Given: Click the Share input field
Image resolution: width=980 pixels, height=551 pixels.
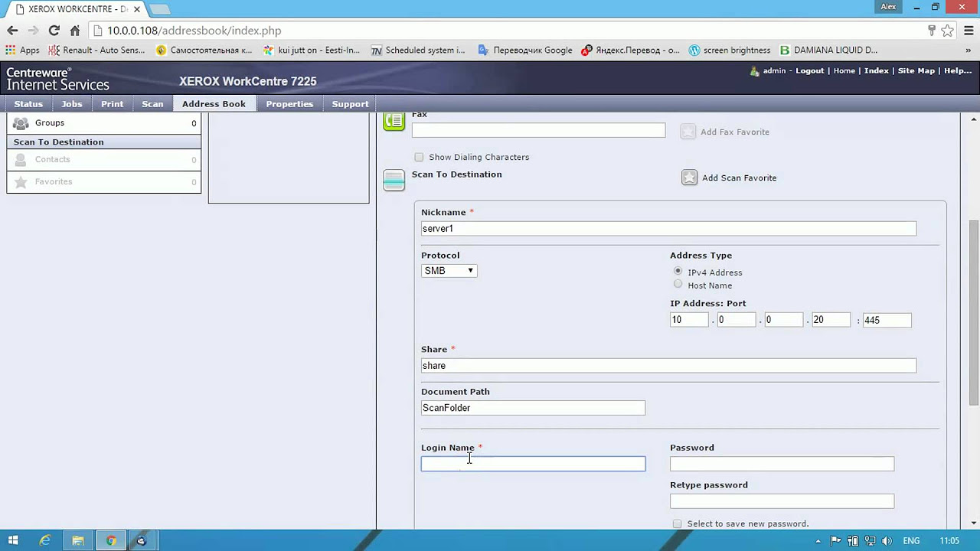Looking at the screenshot, I should (668, 366).
